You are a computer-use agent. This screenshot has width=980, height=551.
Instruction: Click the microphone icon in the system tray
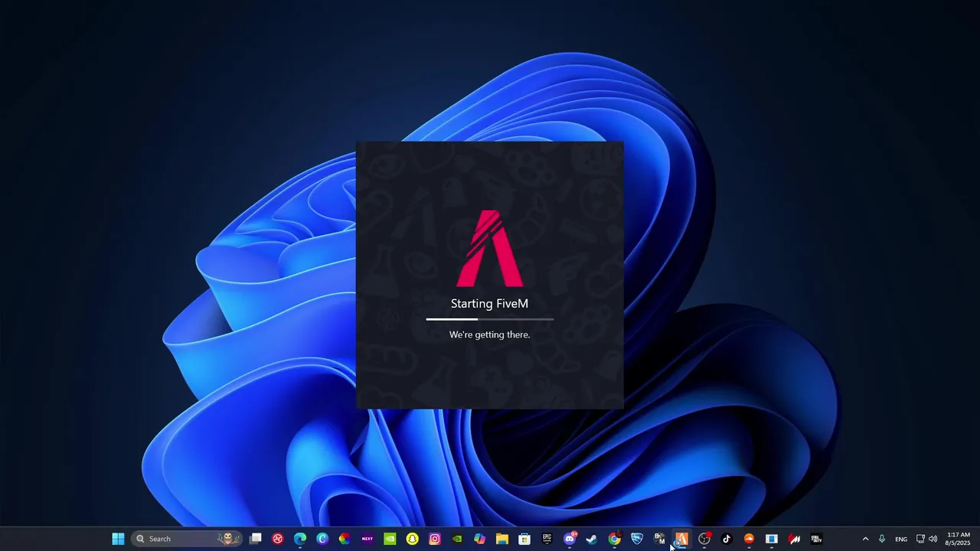point(882,539)
